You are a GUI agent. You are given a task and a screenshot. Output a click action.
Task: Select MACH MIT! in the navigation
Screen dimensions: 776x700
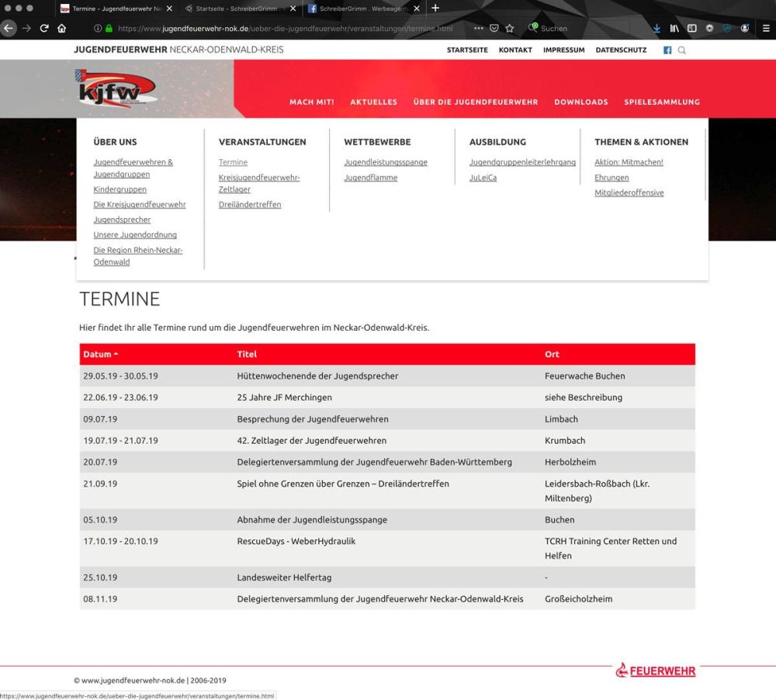click(311, 102)
